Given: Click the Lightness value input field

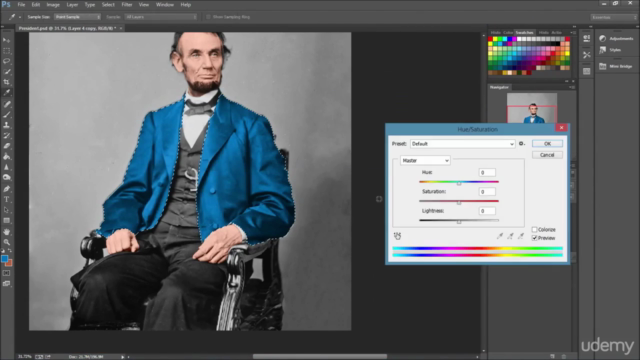Looking at the screenshot, I should pyautogui.click(x=487, y=211).
